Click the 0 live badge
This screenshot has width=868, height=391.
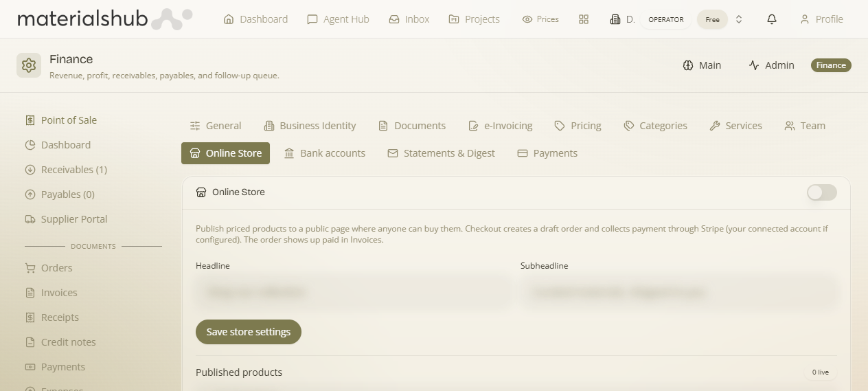821,372
